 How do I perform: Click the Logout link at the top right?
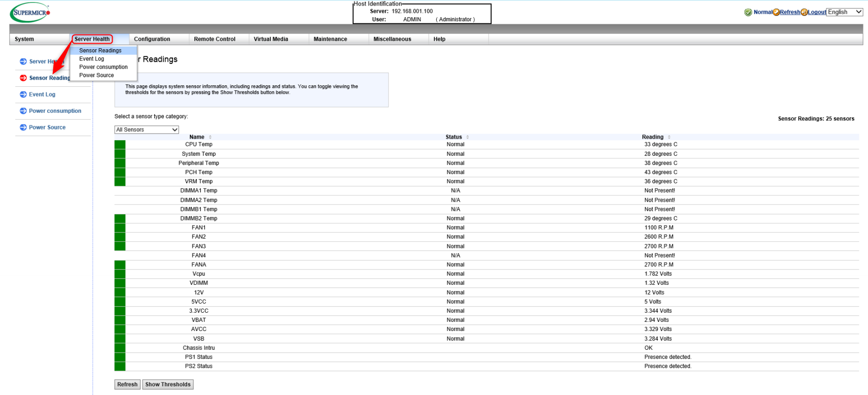817,12
